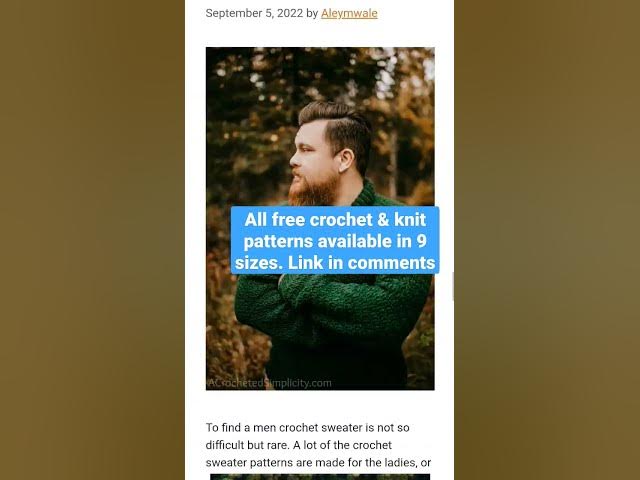Image resolution: width=640 pixels, height=480 pixels.
Task: Click the ACrochetedSimplicity.com watermark text
Action: [269, 383]
